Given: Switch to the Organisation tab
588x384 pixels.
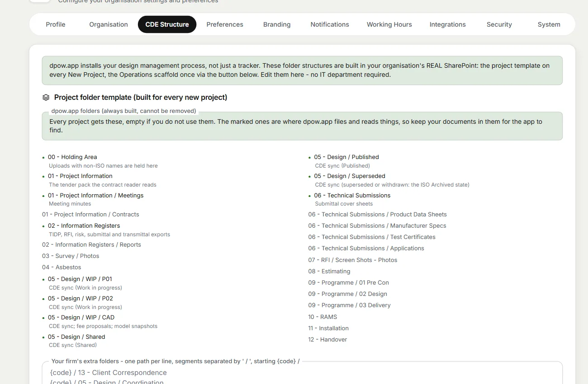Looking at the screenshot, I should pyautogui.click(x=109, y=24).
